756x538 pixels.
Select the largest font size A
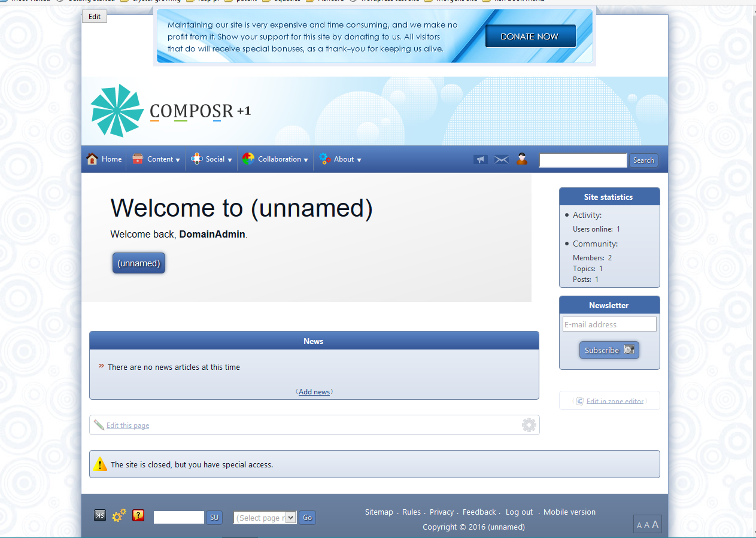pos(655,524)
